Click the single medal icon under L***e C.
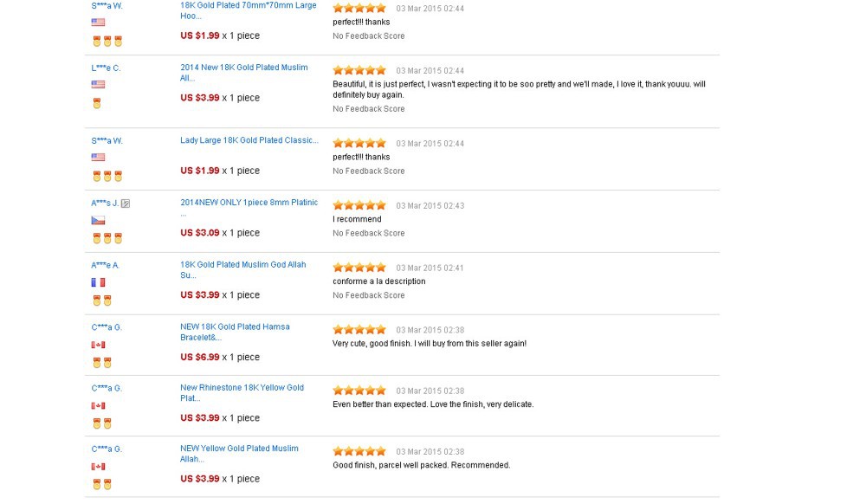 97,103
